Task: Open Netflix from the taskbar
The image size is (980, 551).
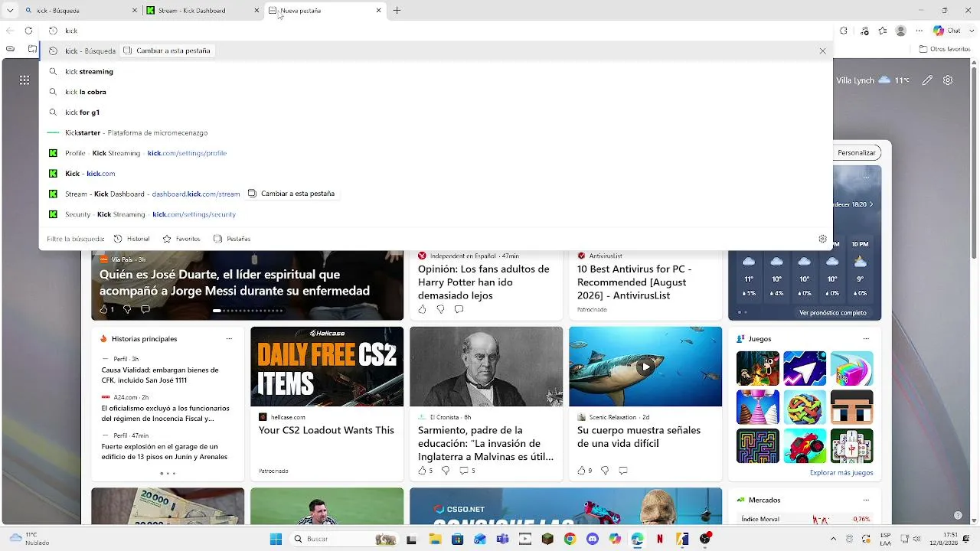Action: (x=660, y=539)
